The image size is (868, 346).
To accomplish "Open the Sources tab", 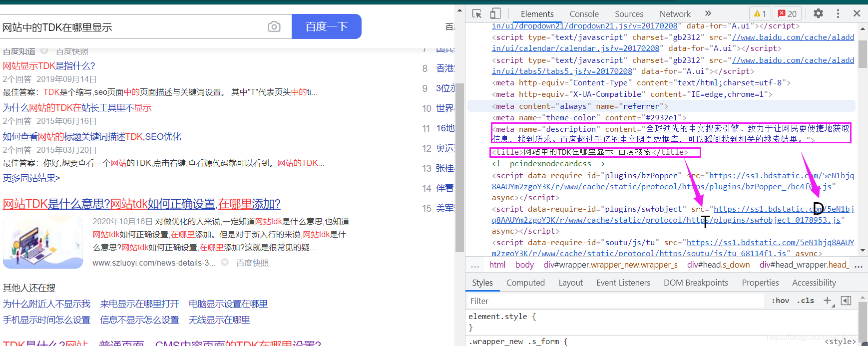I will click(x=629, y=14).
